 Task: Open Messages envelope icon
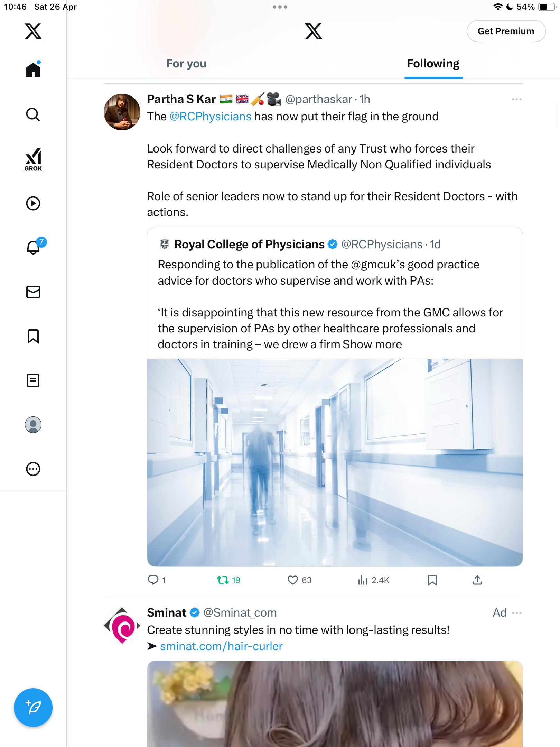tap(33, 292)
